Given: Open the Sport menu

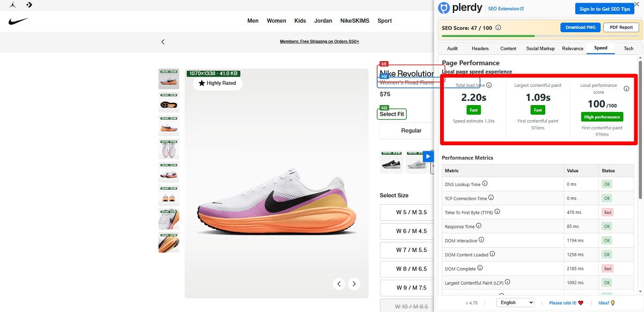Looking at the screenshot, I should point(385,21).
